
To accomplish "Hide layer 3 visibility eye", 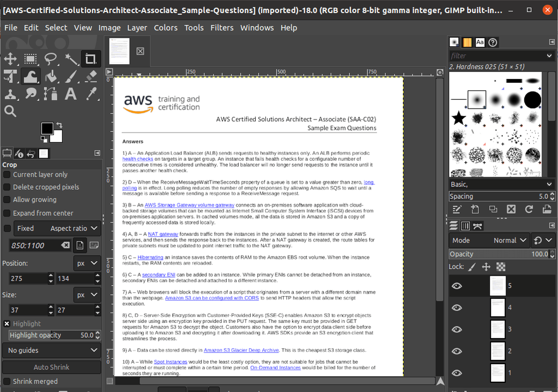I will pyautogui.click(x=457, y=329).
